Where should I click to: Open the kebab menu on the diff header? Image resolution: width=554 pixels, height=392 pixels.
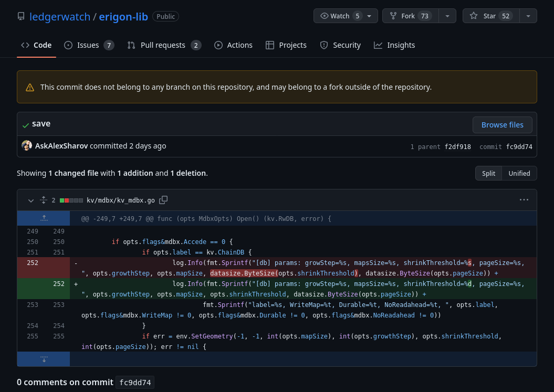524,200
